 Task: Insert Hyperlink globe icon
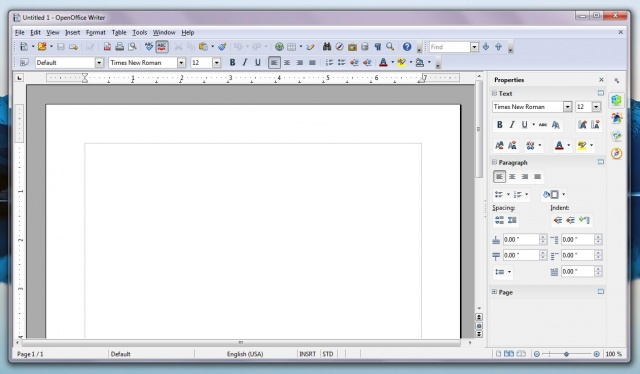coord(279,47)
